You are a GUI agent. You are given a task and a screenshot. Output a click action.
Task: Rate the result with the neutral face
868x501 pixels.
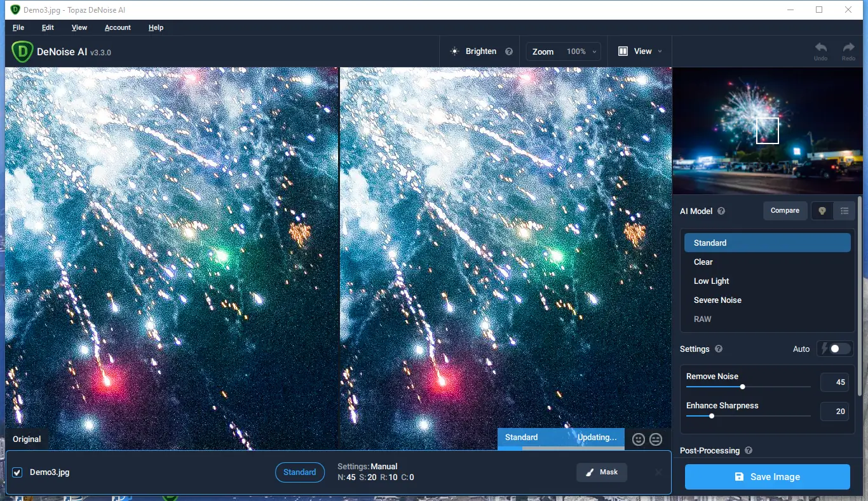656,439
